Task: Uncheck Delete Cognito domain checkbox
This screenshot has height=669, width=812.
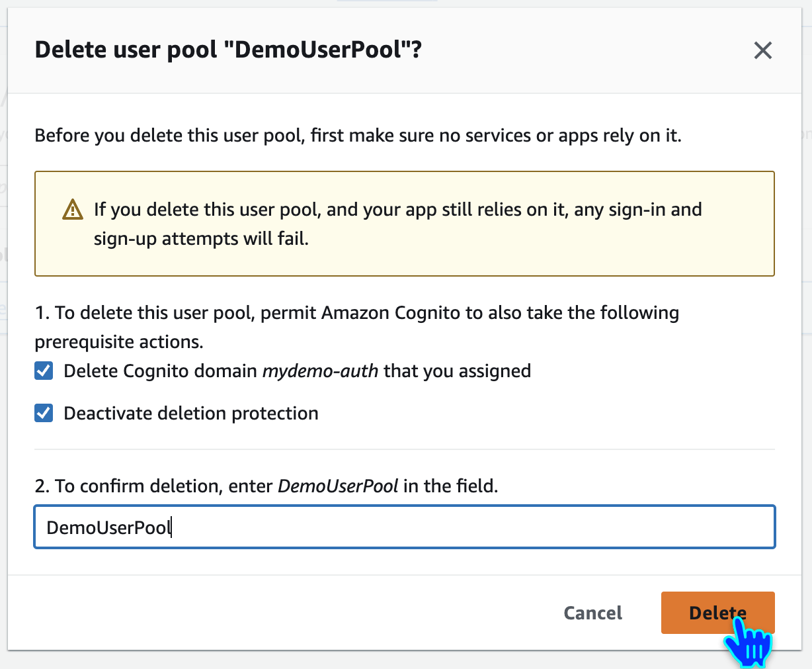Action: point(44,371)
